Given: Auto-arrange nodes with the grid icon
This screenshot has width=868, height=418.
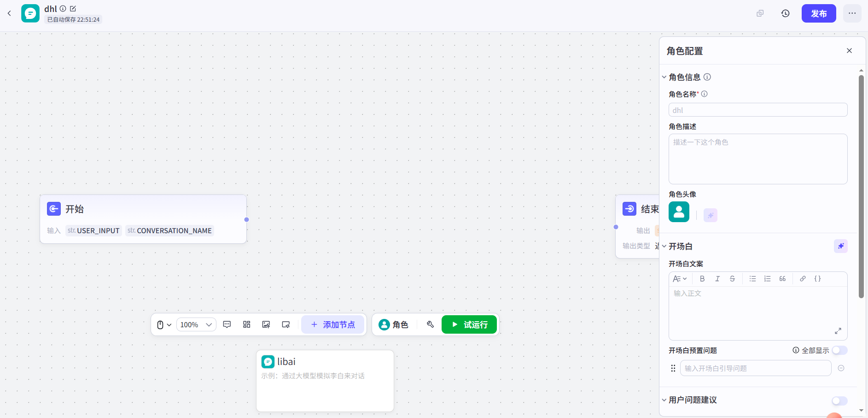Looking at the screenshot, I should coord(247,324).
